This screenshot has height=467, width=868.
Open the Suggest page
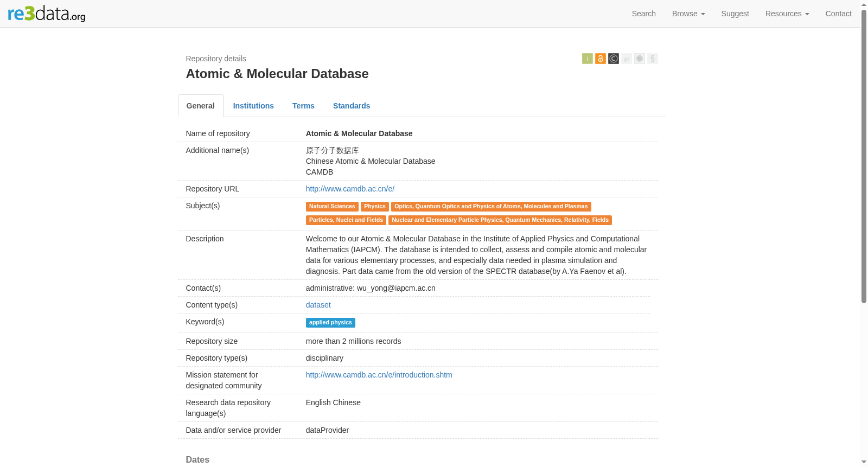(x=735, y=14)
